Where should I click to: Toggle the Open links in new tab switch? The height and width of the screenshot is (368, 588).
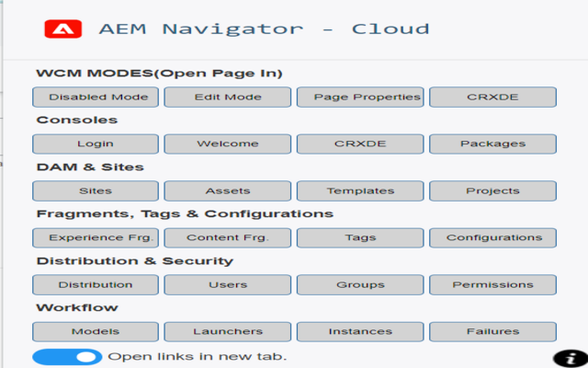coord(67,357)
